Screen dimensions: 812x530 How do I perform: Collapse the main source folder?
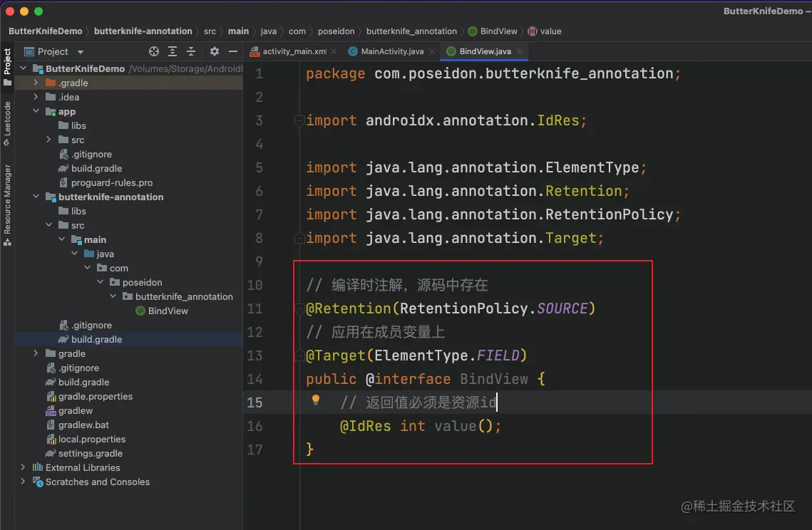(x=61, y=239)
